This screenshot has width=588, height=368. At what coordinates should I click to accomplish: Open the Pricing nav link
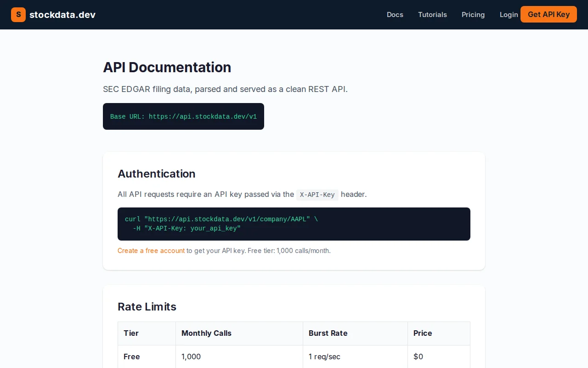473,15
